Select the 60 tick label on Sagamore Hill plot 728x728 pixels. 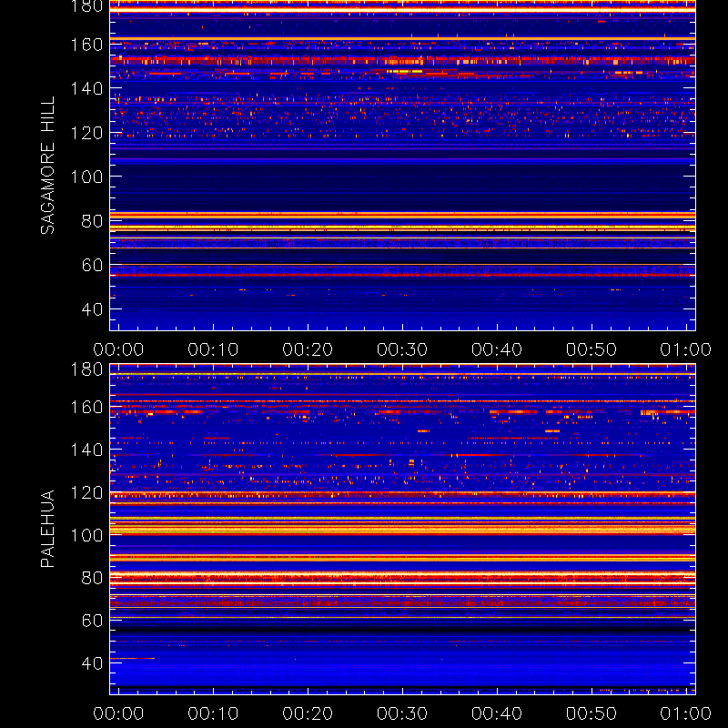(92, 265)
